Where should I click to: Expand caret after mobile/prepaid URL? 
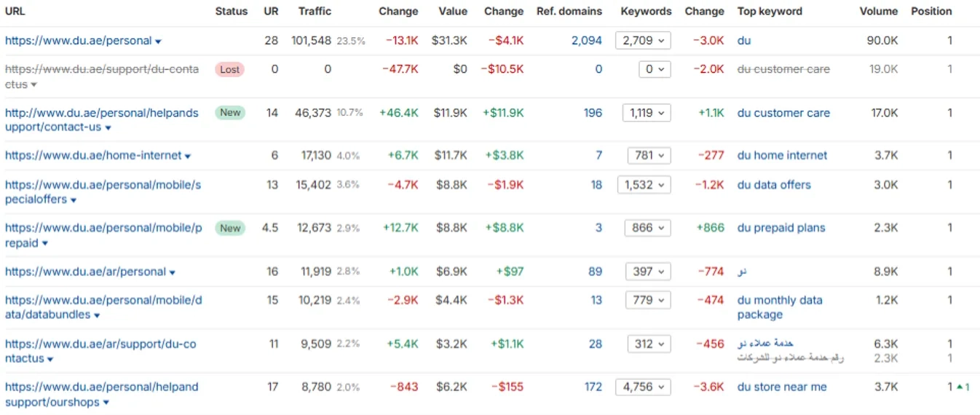[45, 244]
